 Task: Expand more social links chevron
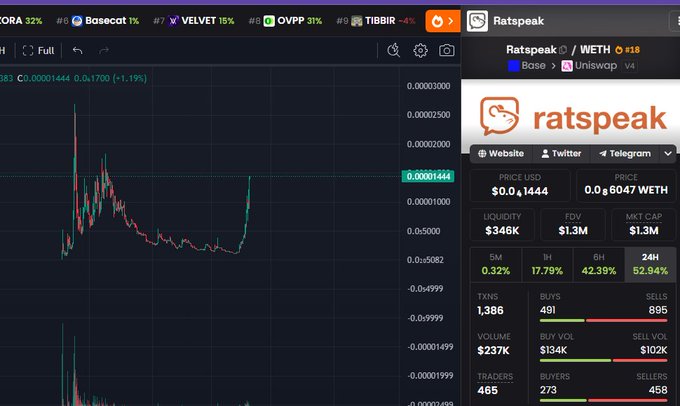[x=668, y=154]
